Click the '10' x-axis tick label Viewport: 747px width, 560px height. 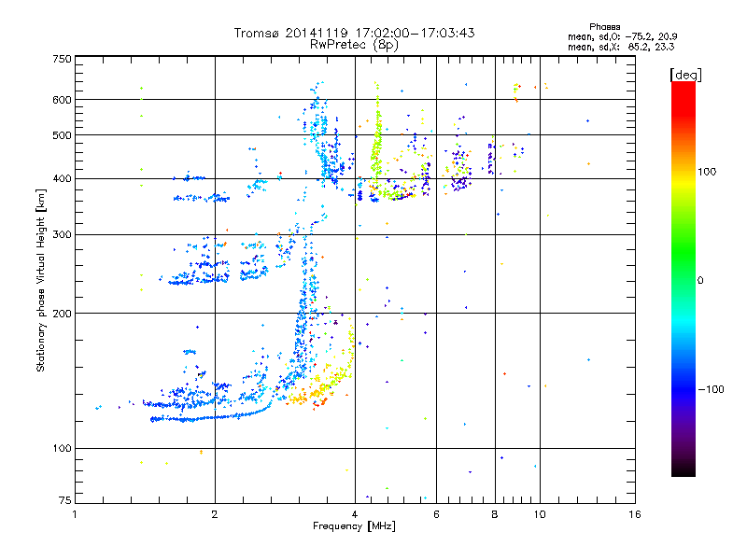point(540,514)
